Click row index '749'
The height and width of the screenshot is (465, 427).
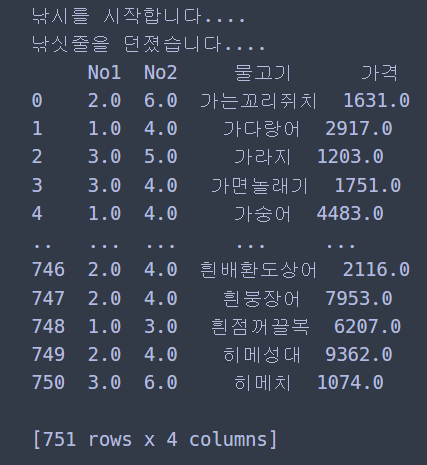[x=48, y=354]
